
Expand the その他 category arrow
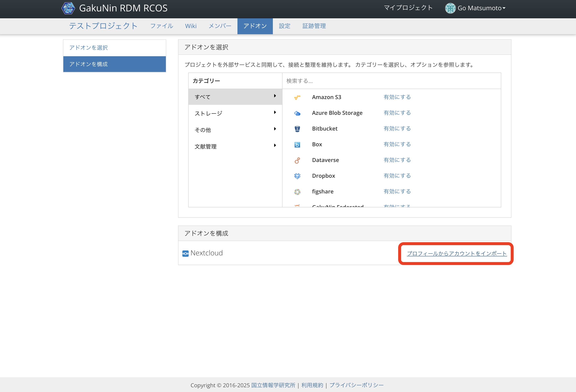tap(275, 129)
